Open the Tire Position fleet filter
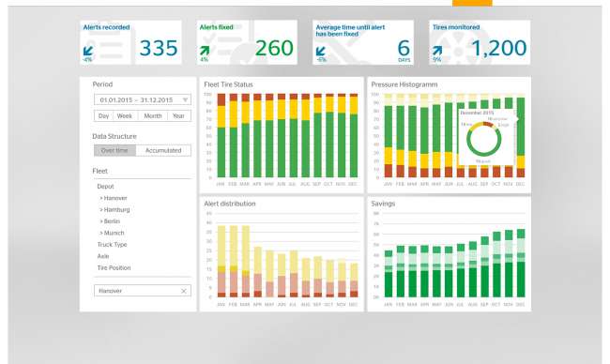 coord(114,268)
